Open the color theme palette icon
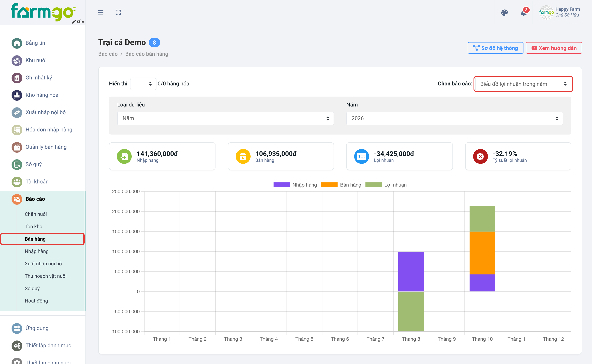The height and width of the screenshot is (364, 592). (504, 13)
